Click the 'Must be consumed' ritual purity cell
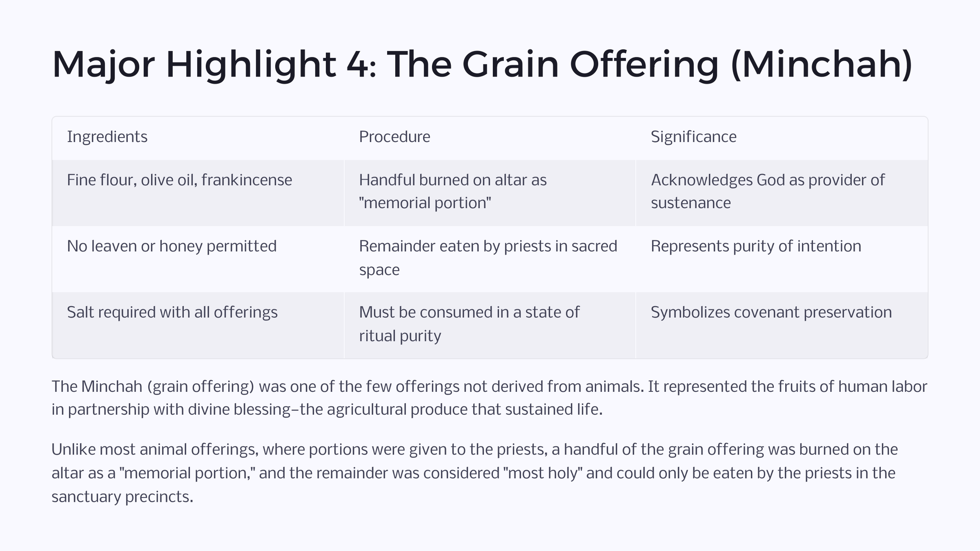The image size is (980, 551). coord(490,325)
